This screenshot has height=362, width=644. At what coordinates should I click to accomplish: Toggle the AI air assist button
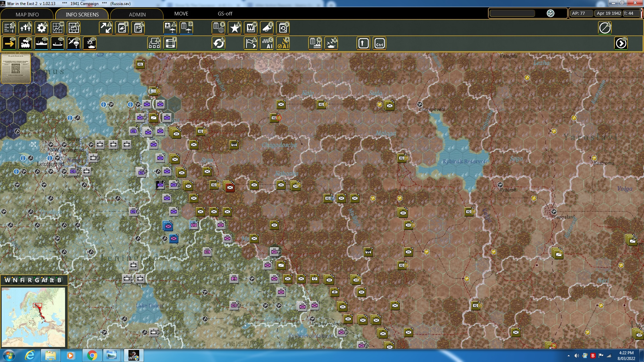283,44
